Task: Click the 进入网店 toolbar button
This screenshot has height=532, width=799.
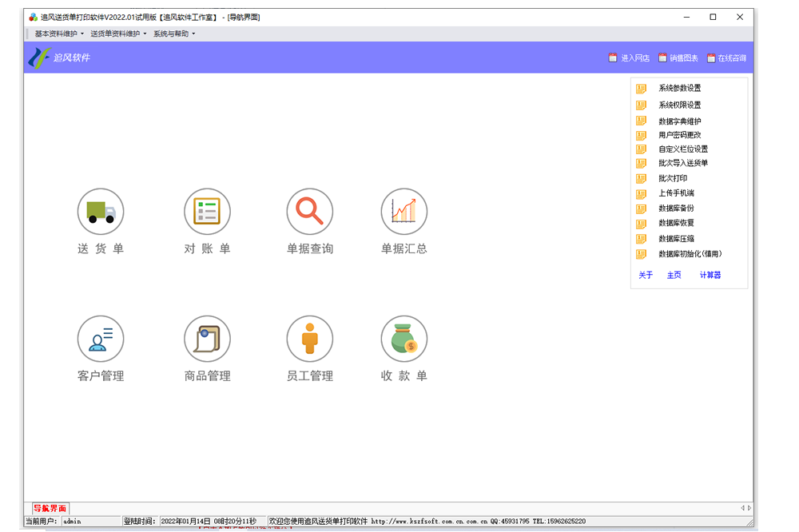Action: pyautogui.click(x=630, y=58)
